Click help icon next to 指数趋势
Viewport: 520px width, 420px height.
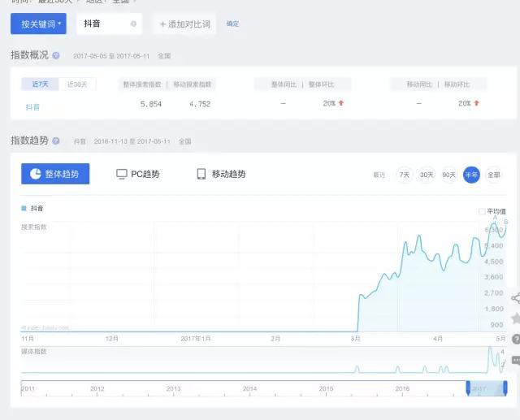[x=56, y=141]
